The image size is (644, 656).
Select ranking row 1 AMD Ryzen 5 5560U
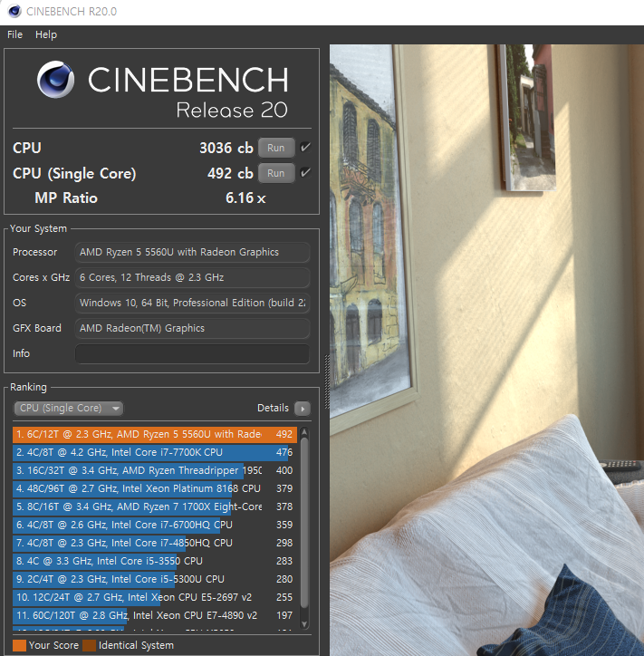click(155, 434)
